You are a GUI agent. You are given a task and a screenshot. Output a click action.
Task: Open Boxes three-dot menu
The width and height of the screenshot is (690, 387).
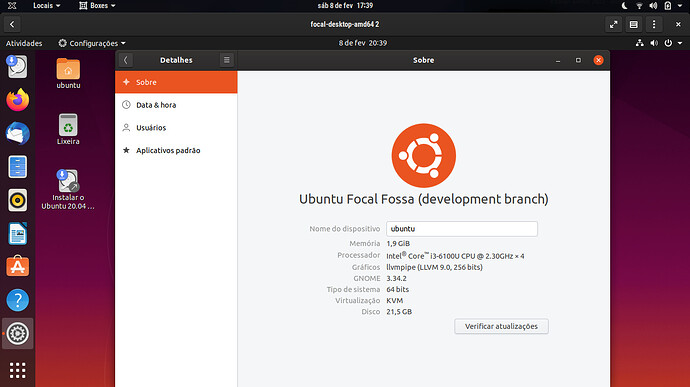[x=654, y=24]
